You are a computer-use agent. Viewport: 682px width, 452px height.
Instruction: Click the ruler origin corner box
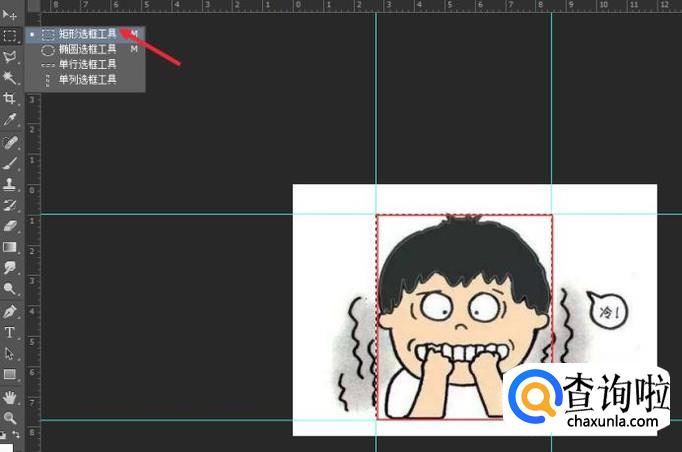(34, 5)
